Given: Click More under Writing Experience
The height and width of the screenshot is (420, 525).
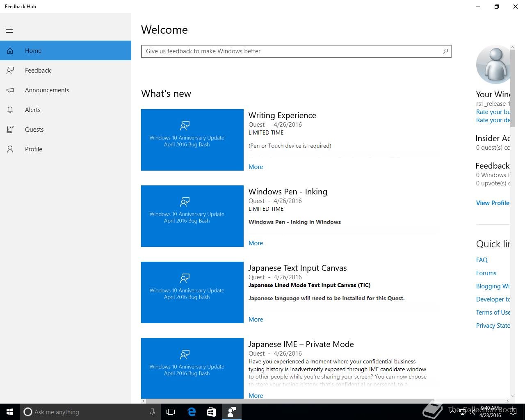Looking at the screenshot, I should [x=256, y=167].
